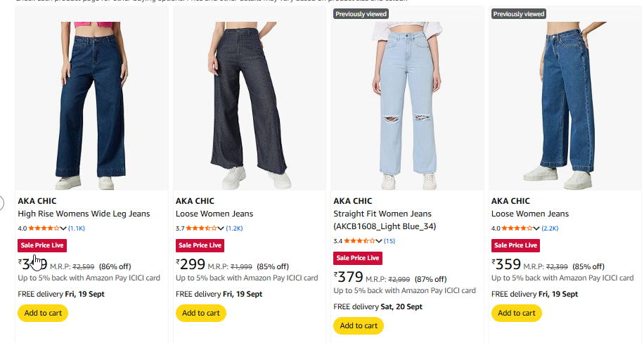The image size is (644, 343).
Task: Open the 15 reviews count link
Action: (389, 241)
